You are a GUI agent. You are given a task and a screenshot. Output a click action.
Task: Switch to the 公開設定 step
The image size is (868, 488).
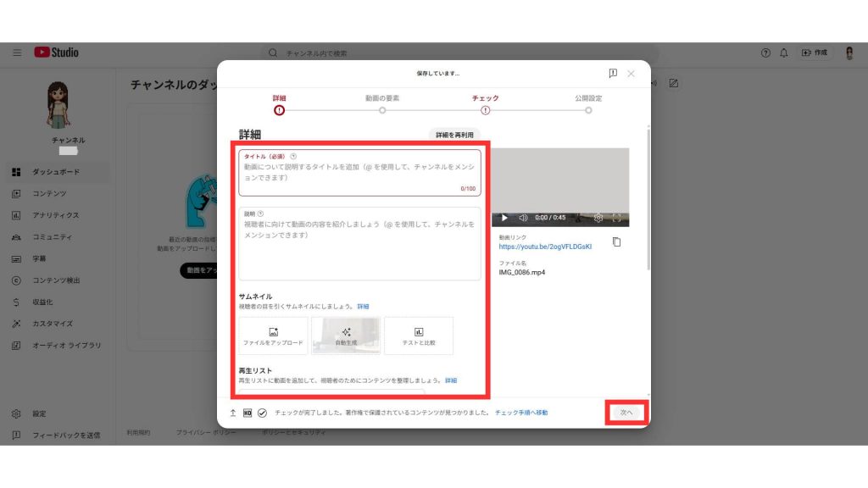click(588, 109)
